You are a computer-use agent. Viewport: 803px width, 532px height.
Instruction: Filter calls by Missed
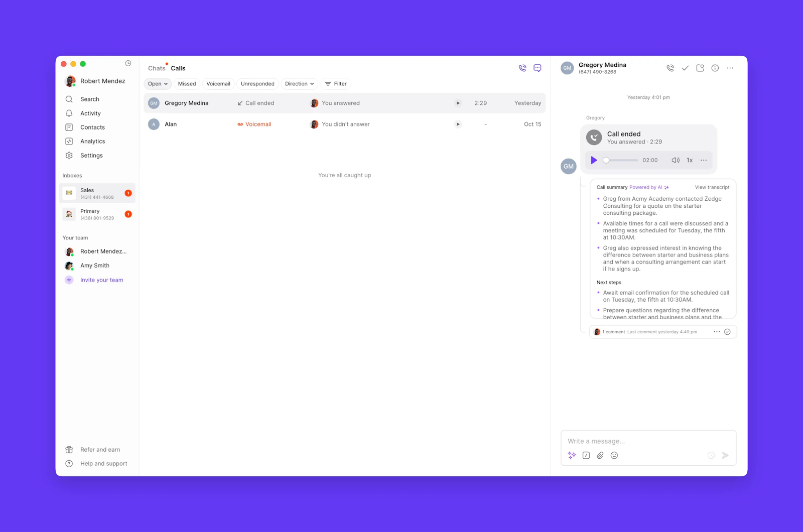[187, 84]
